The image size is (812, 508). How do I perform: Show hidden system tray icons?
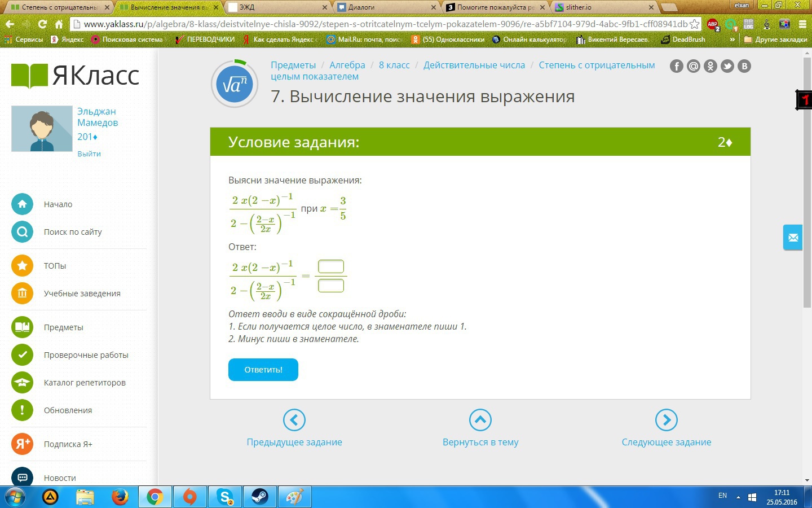[738, 497]
